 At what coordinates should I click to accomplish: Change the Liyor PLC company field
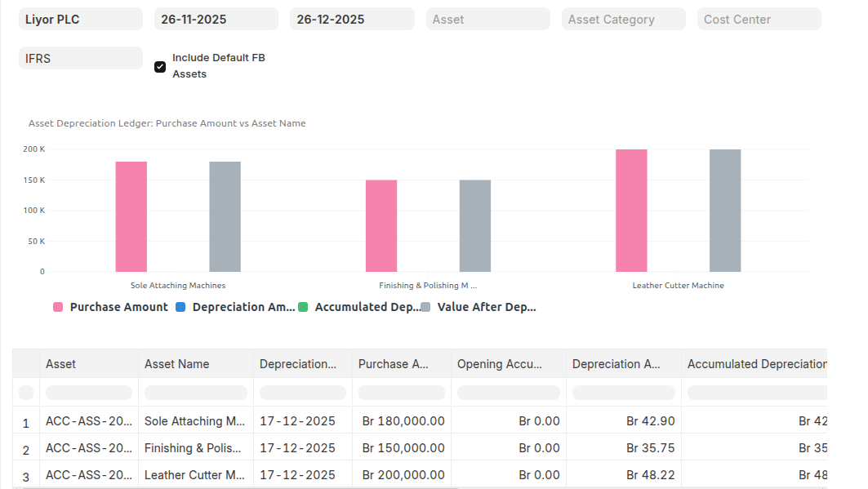[x=80, y=19]
